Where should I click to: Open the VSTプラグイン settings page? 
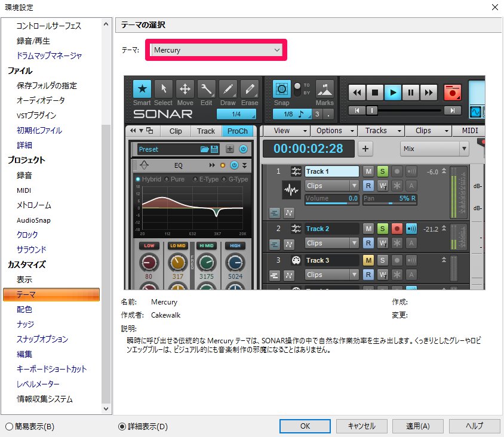36,115
